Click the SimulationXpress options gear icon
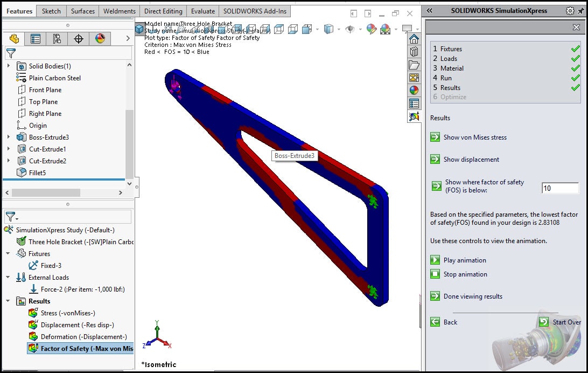588x373 pixels. [570, 11]
